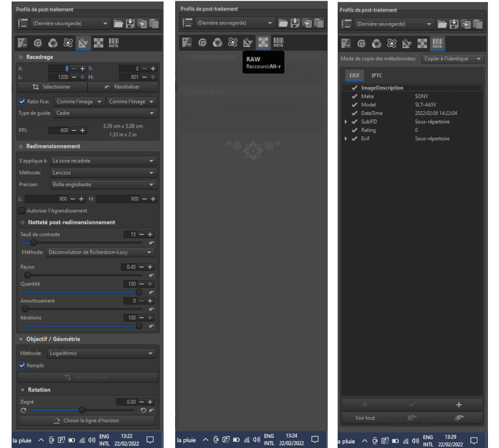Click the Quantité slider handle
The height and width of the screenshot is (448, 499).
coord(139,292)
